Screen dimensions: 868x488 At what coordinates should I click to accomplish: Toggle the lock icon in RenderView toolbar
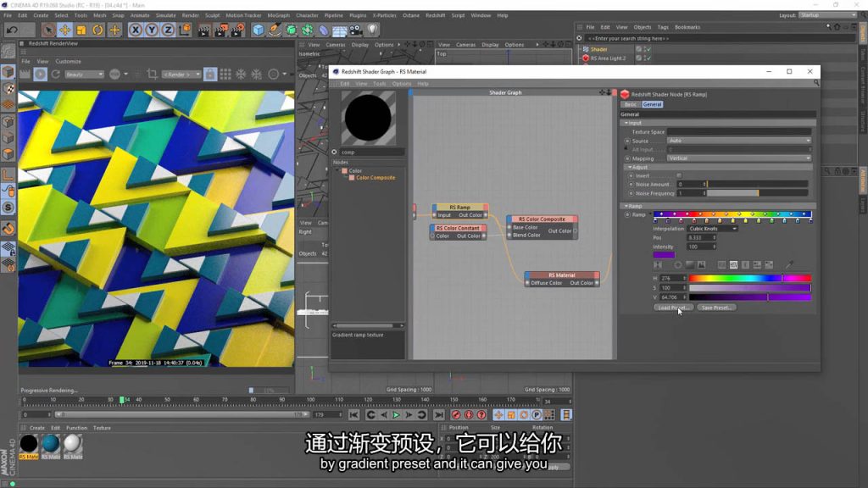(210, 75)
